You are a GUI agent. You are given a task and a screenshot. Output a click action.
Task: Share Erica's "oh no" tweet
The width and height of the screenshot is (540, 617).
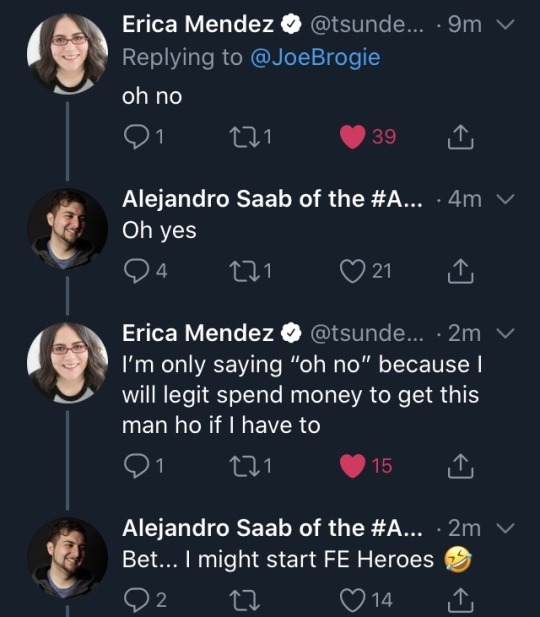pyautogui.click(x=460, y=137)
